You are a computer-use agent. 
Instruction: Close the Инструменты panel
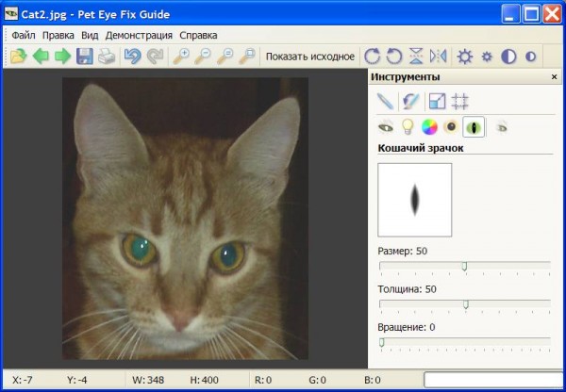pos(554,77)
